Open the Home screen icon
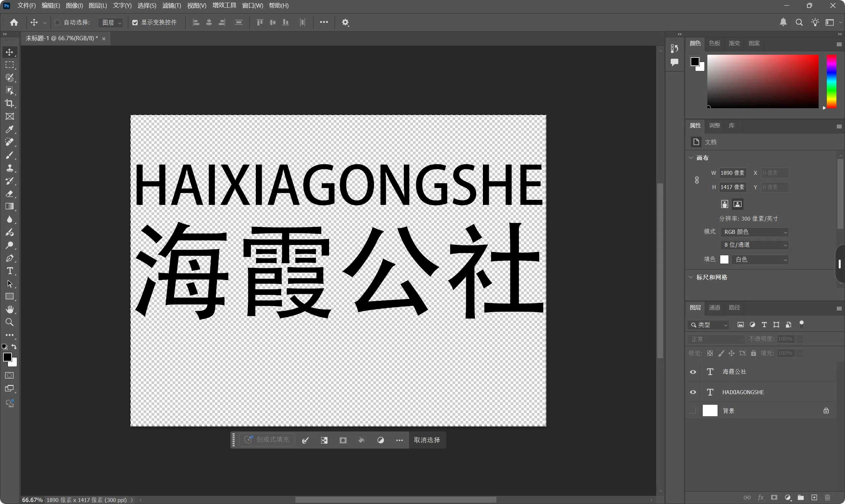Image resolution: width=845 pixels, height=504 pixels. (14, 22)
